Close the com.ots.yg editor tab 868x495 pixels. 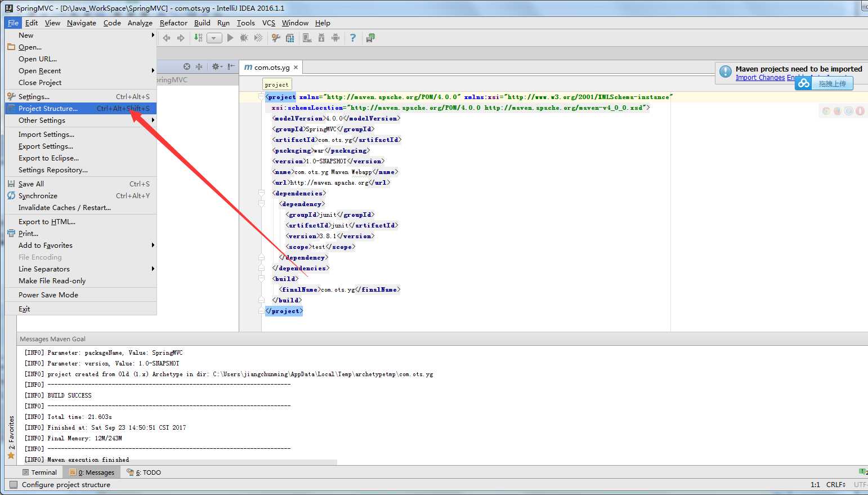296,67
